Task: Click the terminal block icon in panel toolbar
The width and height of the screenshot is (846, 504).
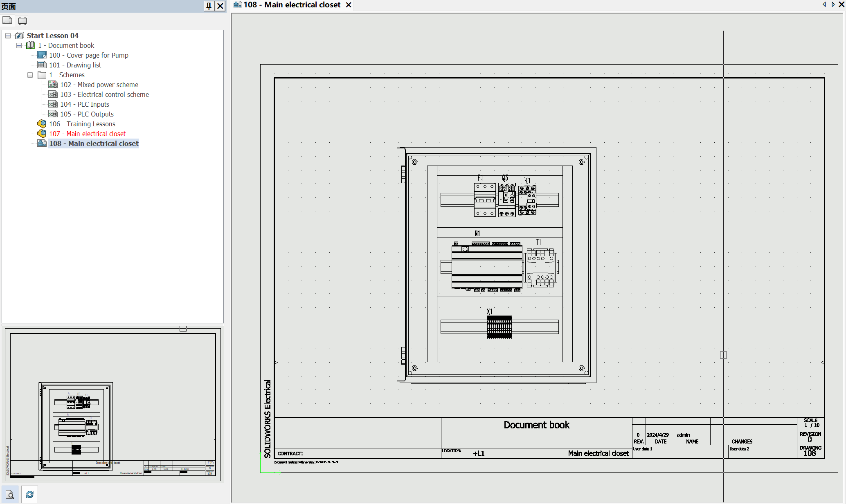Action: point(22,20)
